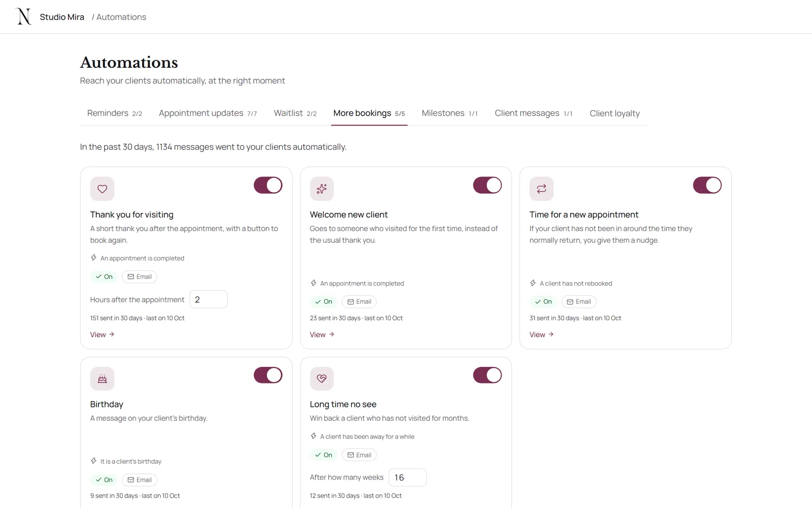This screenshot has height=508, width=812.
Task: Click Automations in the breadcrumb
Action: [121, 17]
